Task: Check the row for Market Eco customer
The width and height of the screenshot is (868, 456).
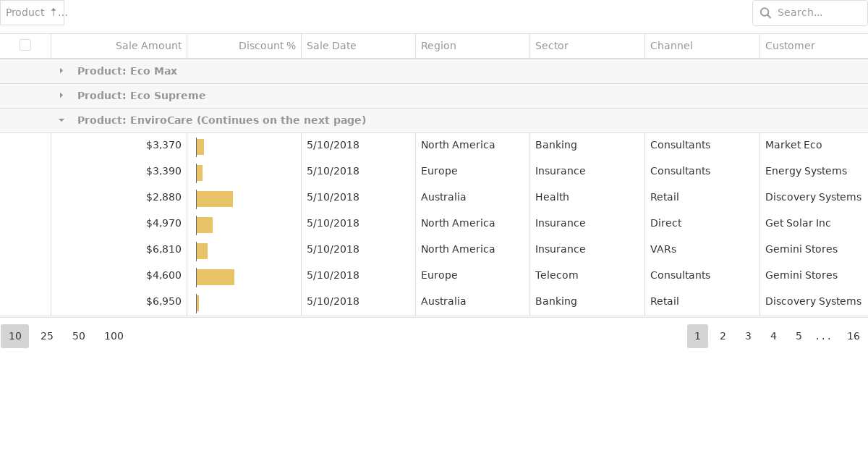Action: (x=25, y=145)
